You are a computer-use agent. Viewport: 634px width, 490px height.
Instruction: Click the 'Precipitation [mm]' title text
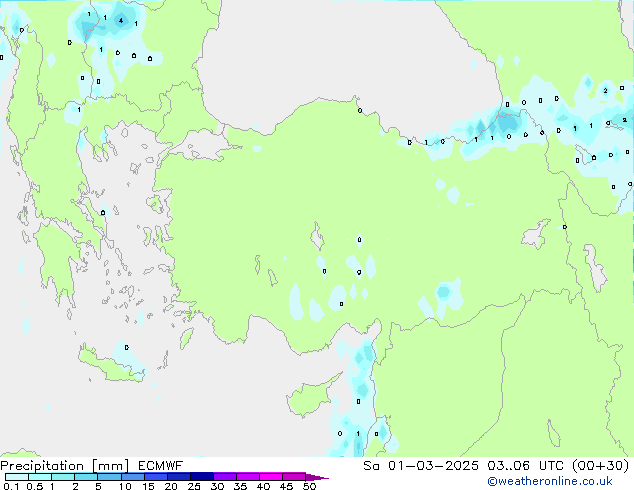65,466
